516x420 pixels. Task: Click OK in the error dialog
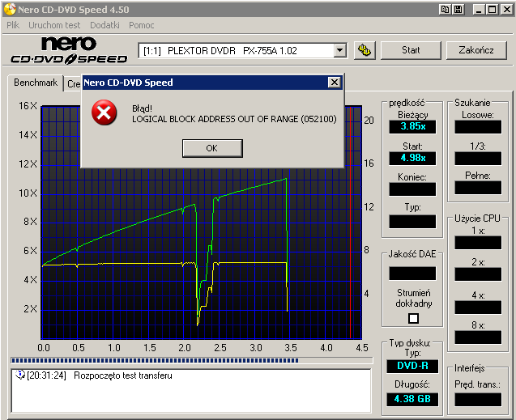[212, 148]
